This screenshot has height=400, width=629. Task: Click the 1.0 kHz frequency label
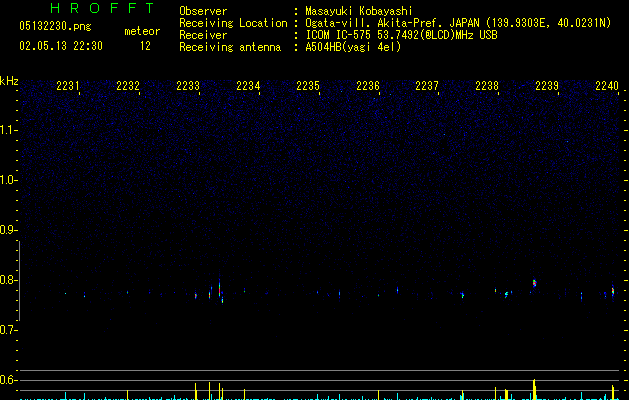click(8, 180)
